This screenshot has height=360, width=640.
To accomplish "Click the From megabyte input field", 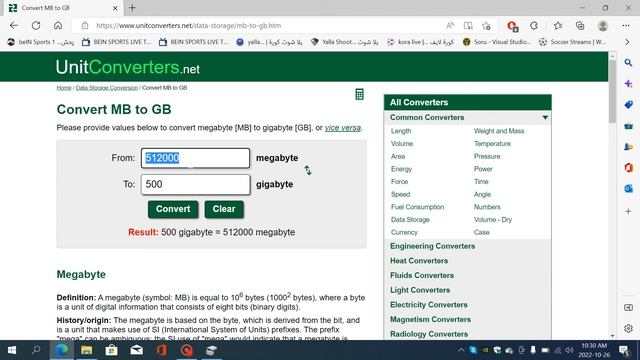I will tap(196, 158).
